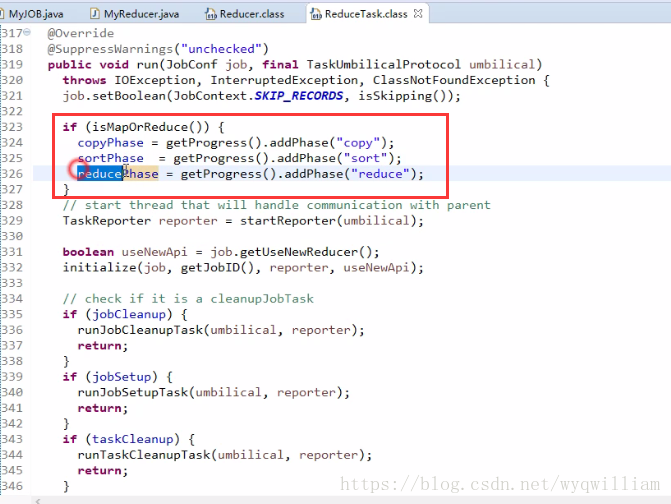Click jobSetup condition on line 339
This screenshot has width=671, height=504.
point(122,377)
